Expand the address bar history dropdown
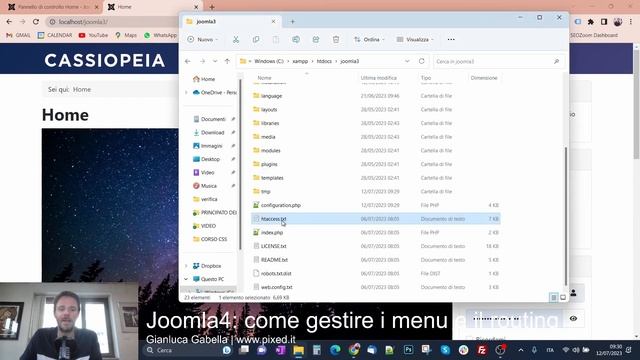640x360 pixels. click(407, 61)
